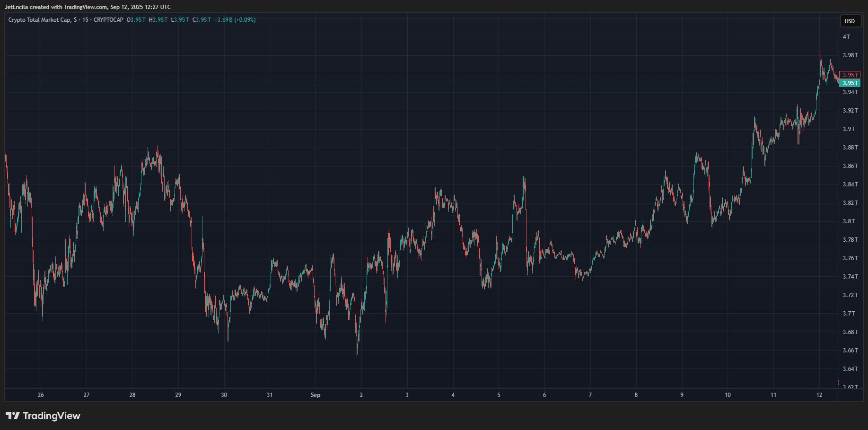Click the 3.86T price axis label
Screen dimensions: 868x430
[850, 166]
